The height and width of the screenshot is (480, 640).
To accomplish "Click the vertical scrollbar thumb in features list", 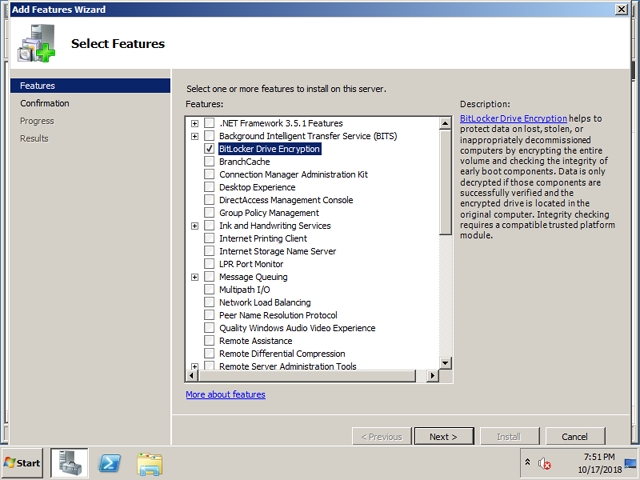I will (445, 182).
